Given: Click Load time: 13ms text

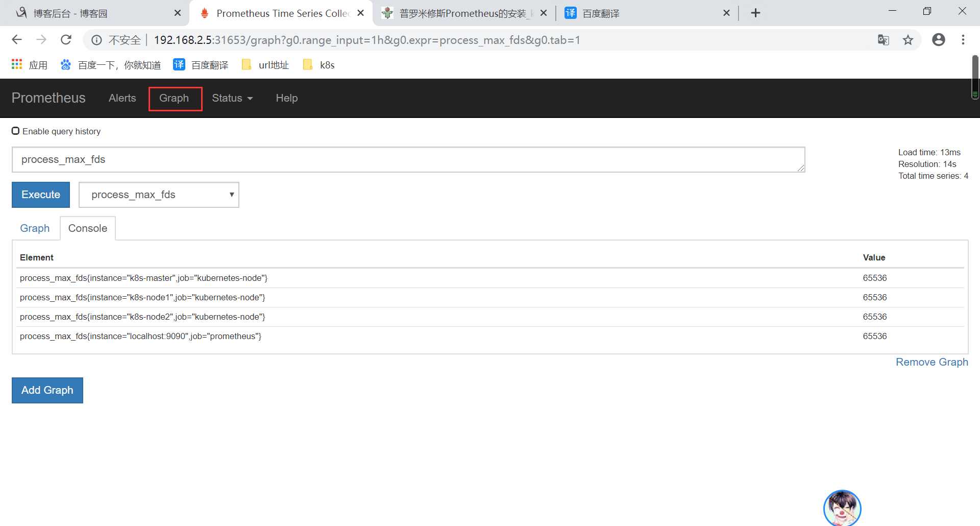Looking at the screenshot, I should tap(929, 152).
